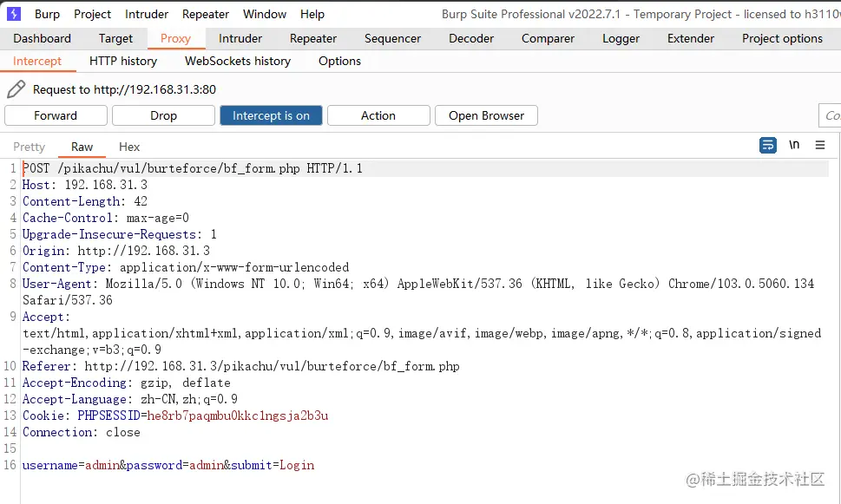Click the Origin header line
This screenshot has width=841, height=504.
[x=115, y=251]
